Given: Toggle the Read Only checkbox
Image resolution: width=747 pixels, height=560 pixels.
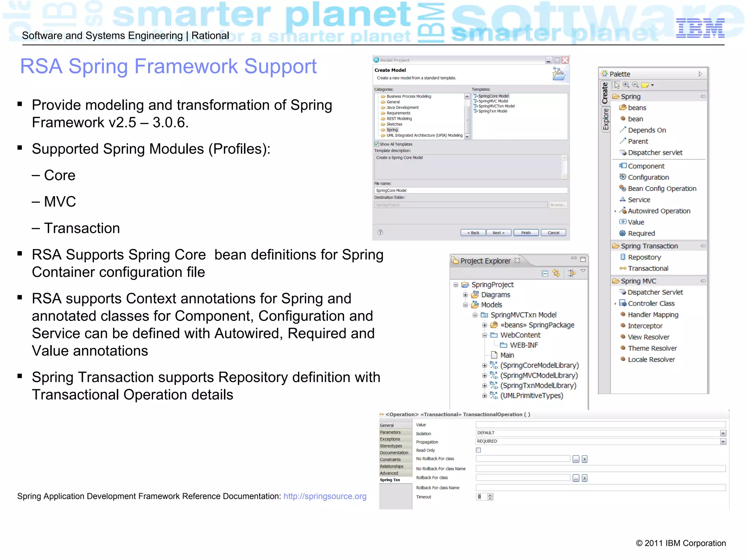Looking at the screenshot, I should pyautogui.click(x=479, y=450).
